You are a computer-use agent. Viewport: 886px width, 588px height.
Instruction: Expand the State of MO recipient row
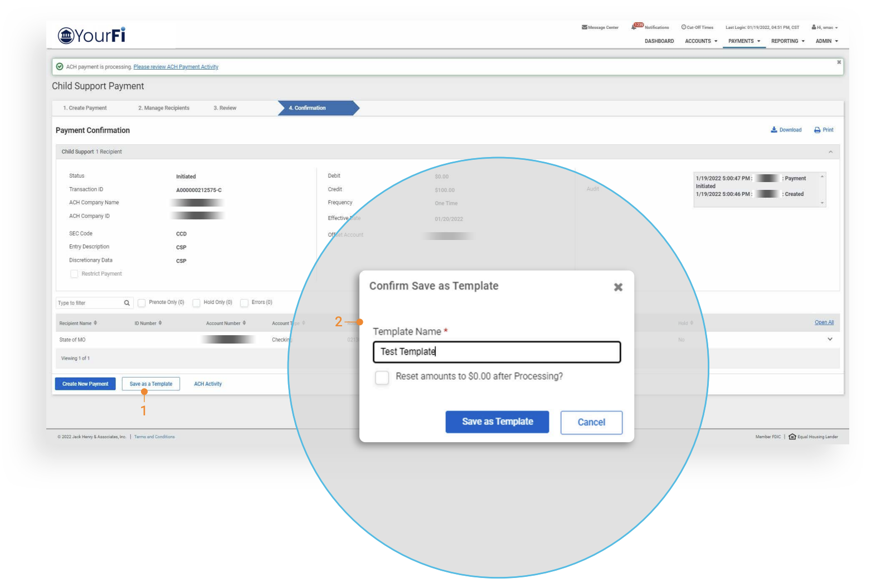coord(830,339)
